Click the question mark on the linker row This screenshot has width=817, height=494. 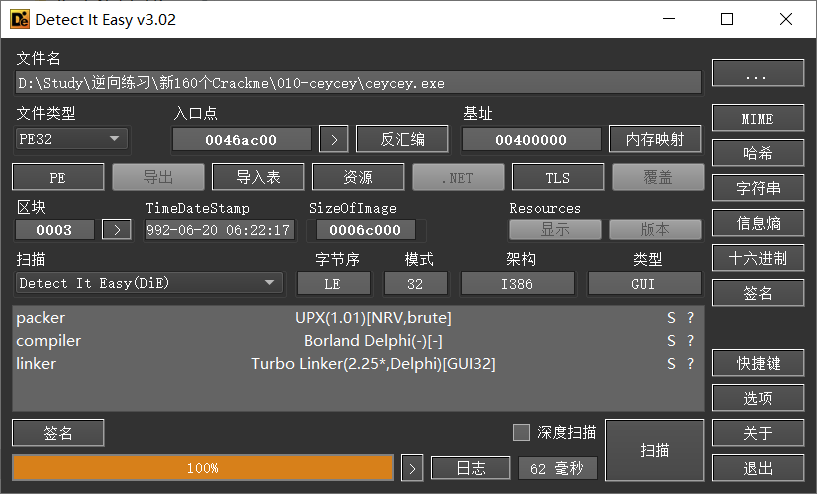[690, 364]
